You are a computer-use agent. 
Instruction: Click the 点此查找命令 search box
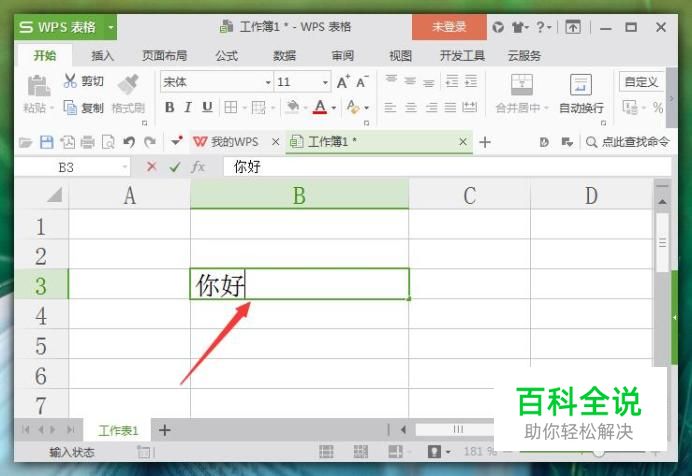click(628, 142)
